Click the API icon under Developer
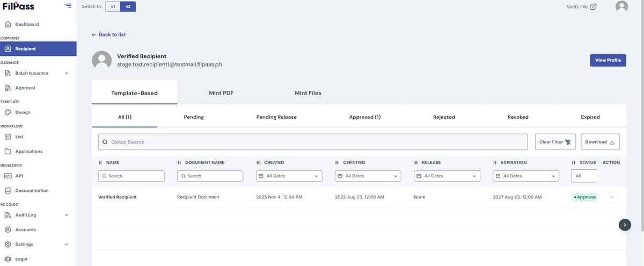Viewport: 644px width, 266px height. pos(8,176)
